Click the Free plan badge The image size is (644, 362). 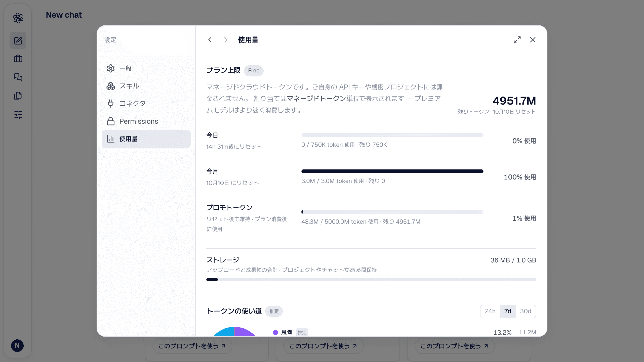click(254, 71)
